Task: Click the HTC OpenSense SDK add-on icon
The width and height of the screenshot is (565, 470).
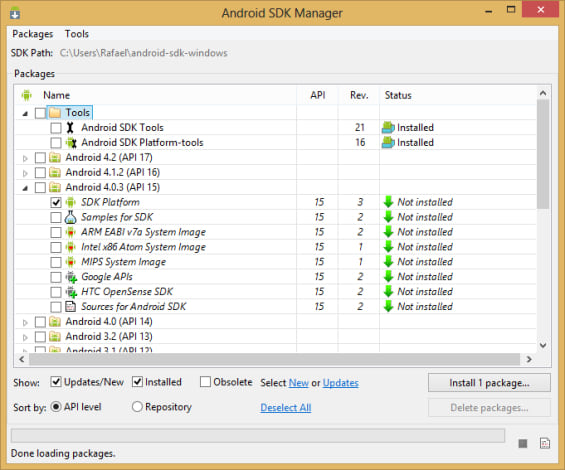Action: point(71,292)
